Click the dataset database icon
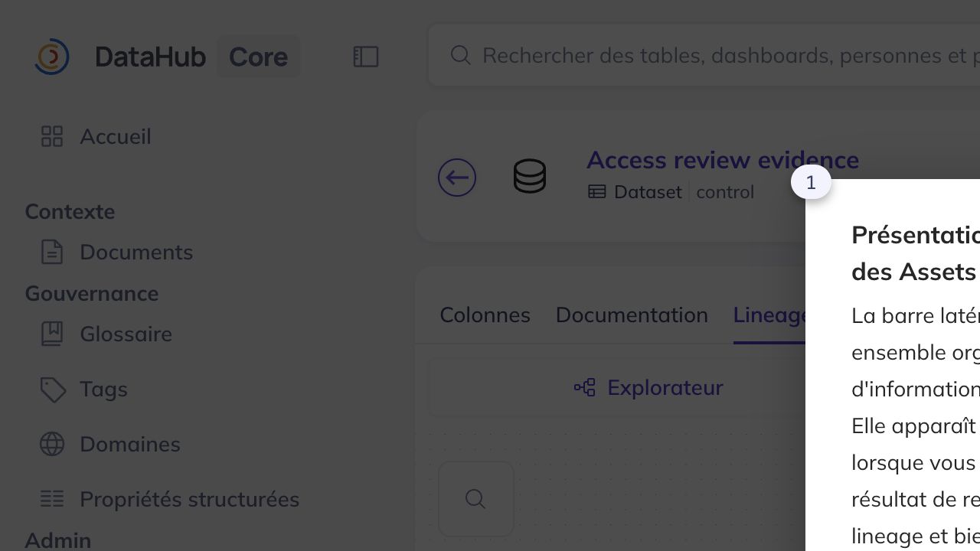This screenshot has width=980, height=551. tap(530, 177)
